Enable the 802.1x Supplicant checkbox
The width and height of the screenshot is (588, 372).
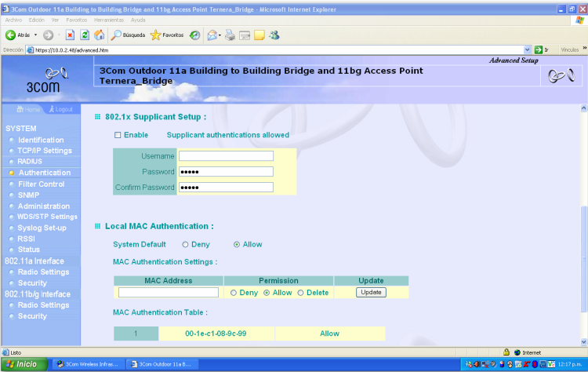118,135
